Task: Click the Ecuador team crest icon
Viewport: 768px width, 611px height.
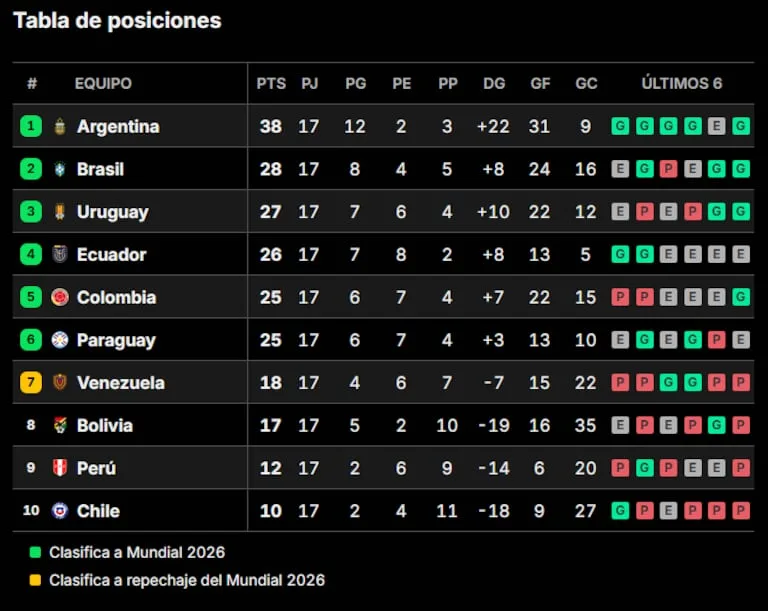Action: (60, 254)
